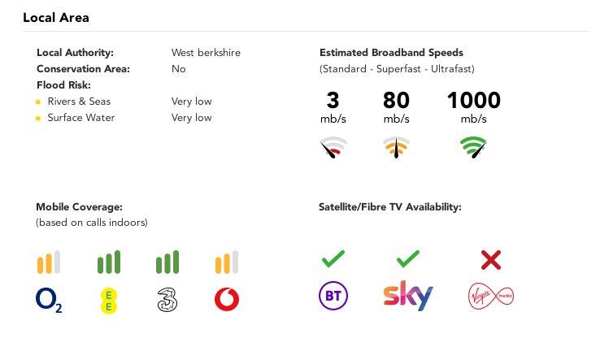Screen dimensions: 613x364
Task: Click the Surface Water flood risk label
Action: pyautogui.click(x=80, y=118)
